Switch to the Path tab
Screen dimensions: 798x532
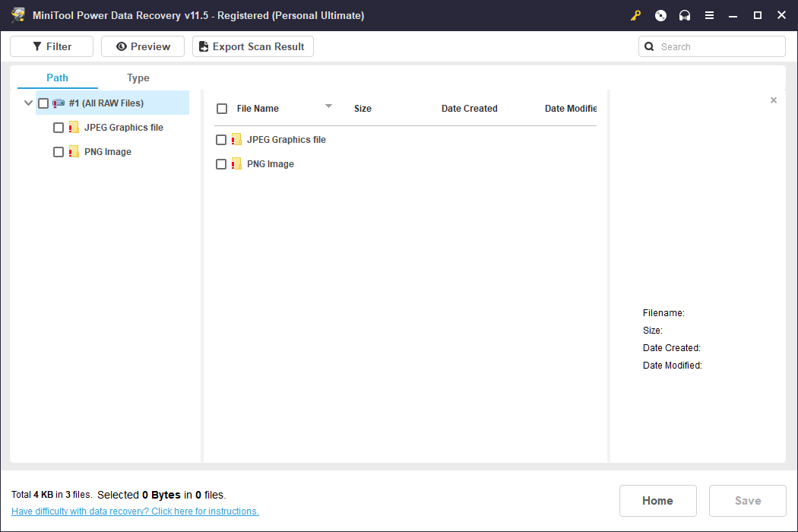[58, 78]
